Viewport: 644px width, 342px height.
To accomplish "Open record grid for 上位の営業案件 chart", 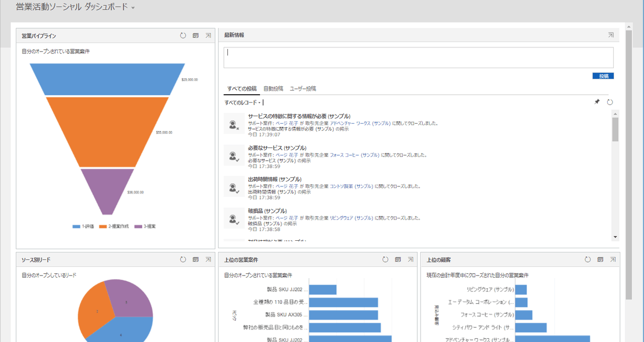I will coord(397,259).
